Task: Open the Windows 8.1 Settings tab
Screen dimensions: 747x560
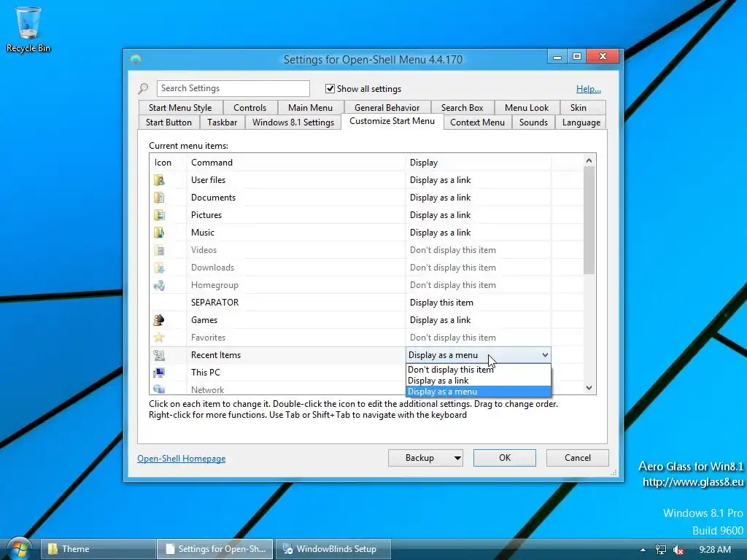Action: (293, 122)
